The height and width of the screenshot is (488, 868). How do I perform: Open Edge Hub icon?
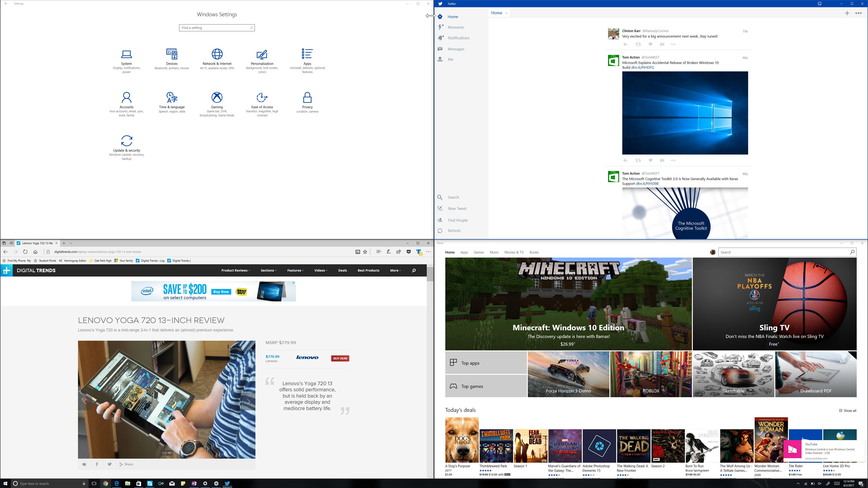pos(378,252)
